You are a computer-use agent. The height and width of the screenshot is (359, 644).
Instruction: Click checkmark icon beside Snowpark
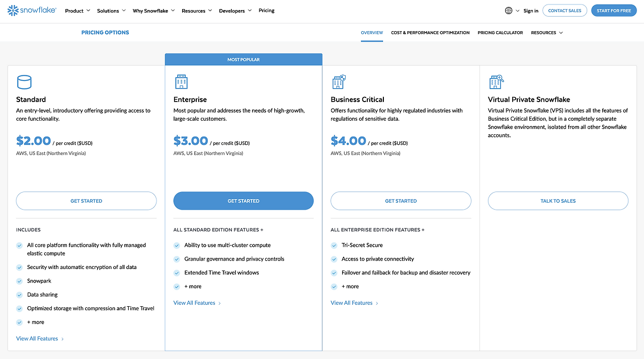[20, 282]
